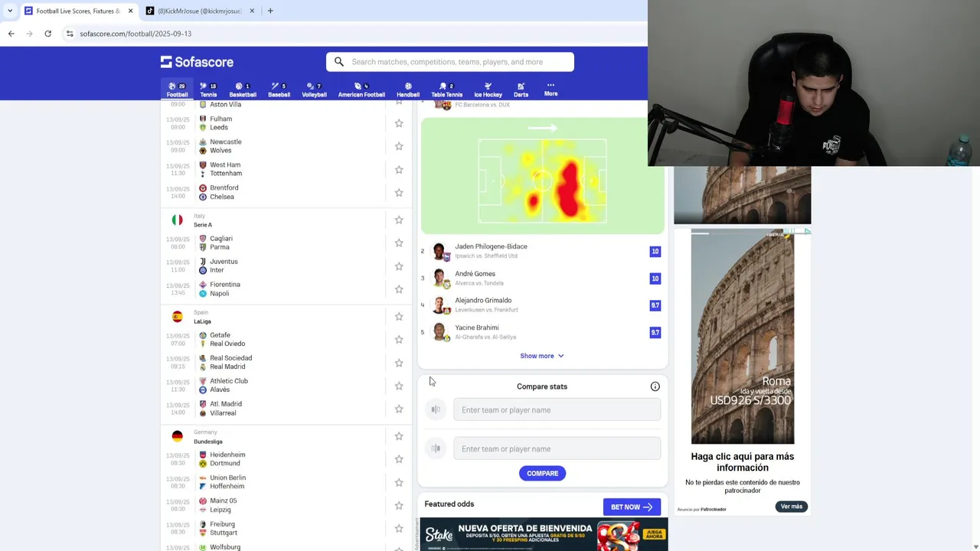980x551 pixels.
Task: Click the COMPARE button
Action: 542,474
